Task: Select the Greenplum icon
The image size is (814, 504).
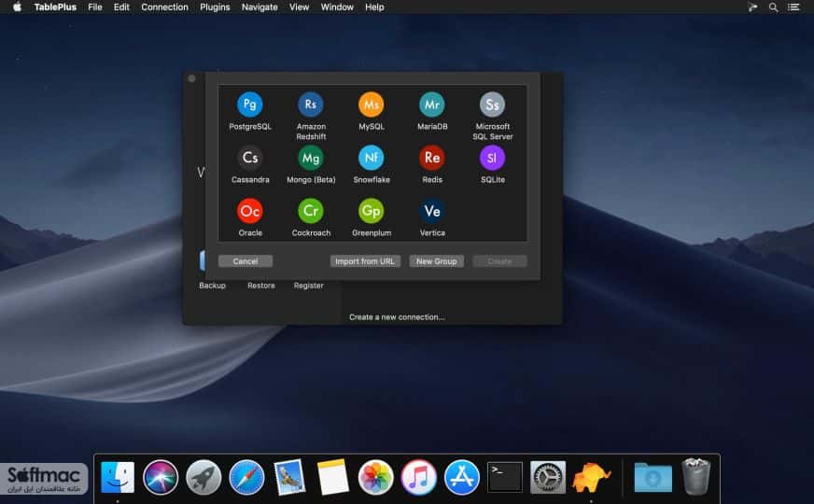Action: 372,211
